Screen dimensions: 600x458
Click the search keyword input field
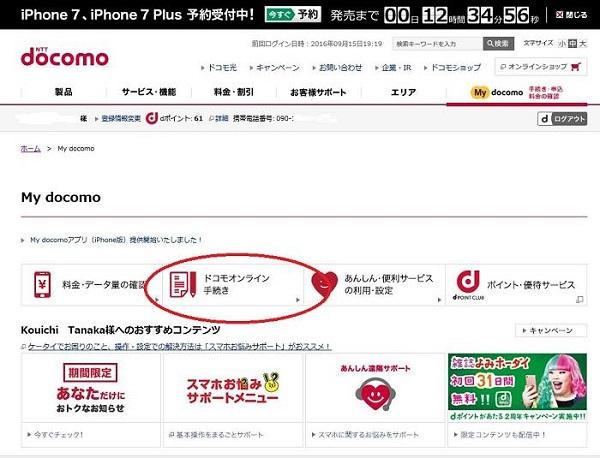436,44
